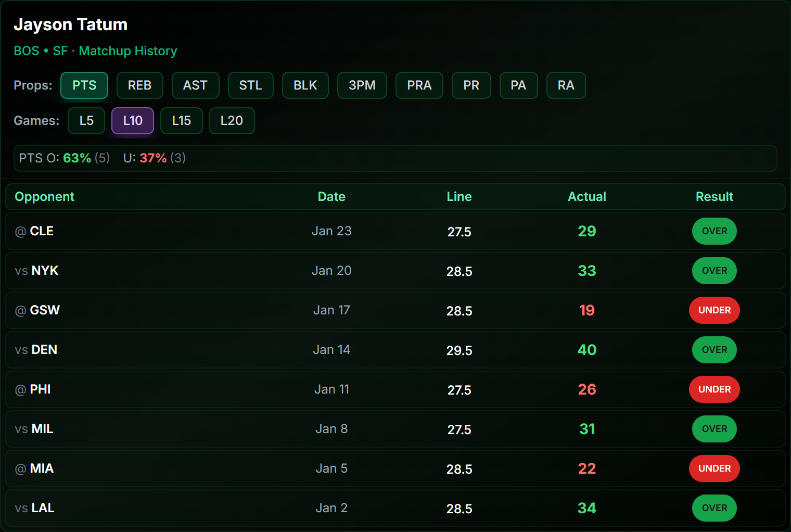Screen dimensions: 791x532
Task: Click OVER badge in the DEN row
Action: (714, 350)
